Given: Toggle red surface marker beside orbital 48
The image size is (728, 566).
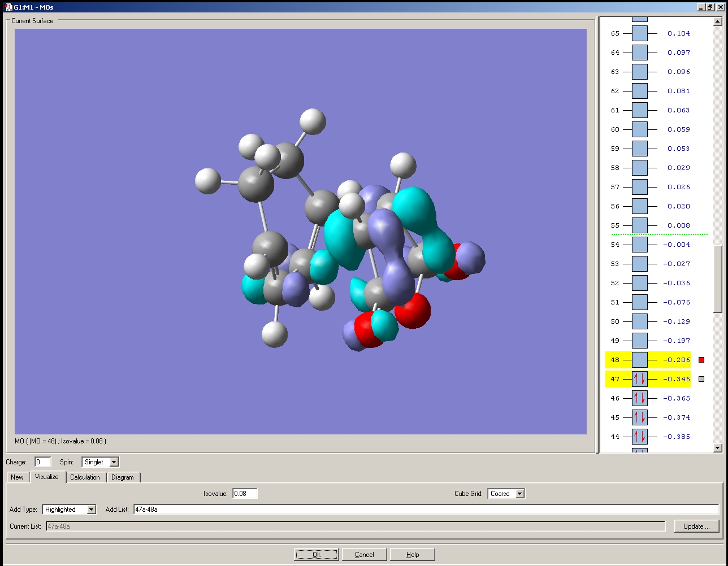Looking at the screenshot, I should coord(701,360).
